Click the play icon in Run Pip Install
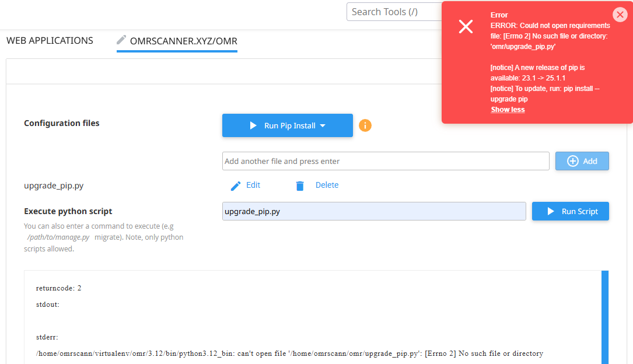Screen dimensions: 633x364 tap(253, 125)
